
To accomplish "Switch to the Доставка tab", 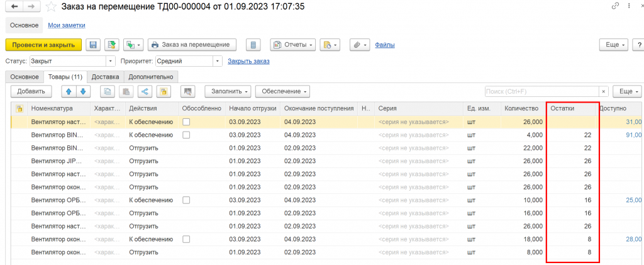I will [x=105, y=76].
